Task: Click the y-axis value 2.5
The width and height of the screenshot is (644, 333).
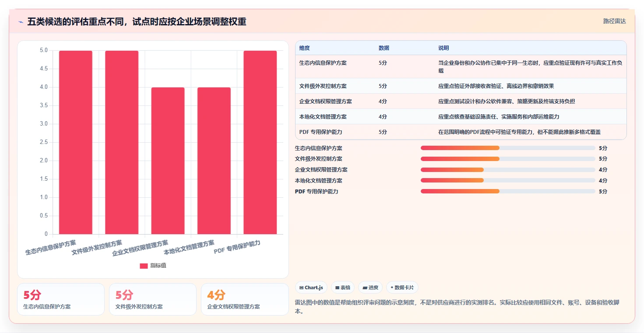Action: point(43,142)
